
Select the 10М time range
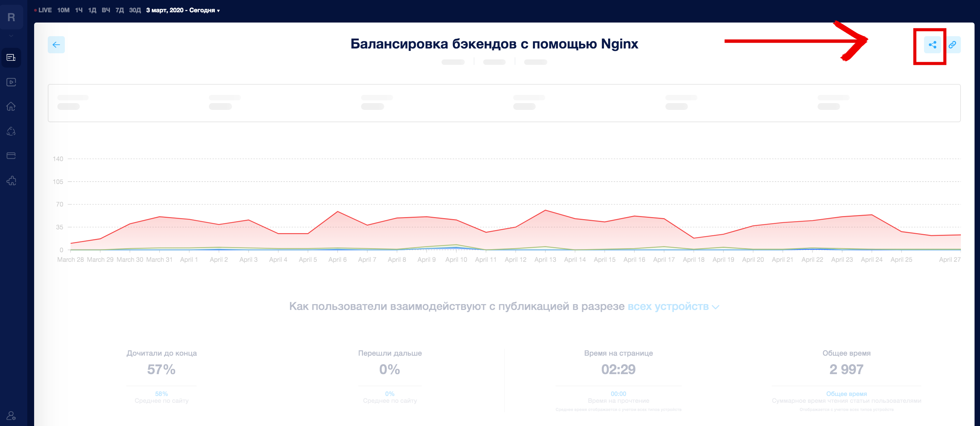point(63,10)
